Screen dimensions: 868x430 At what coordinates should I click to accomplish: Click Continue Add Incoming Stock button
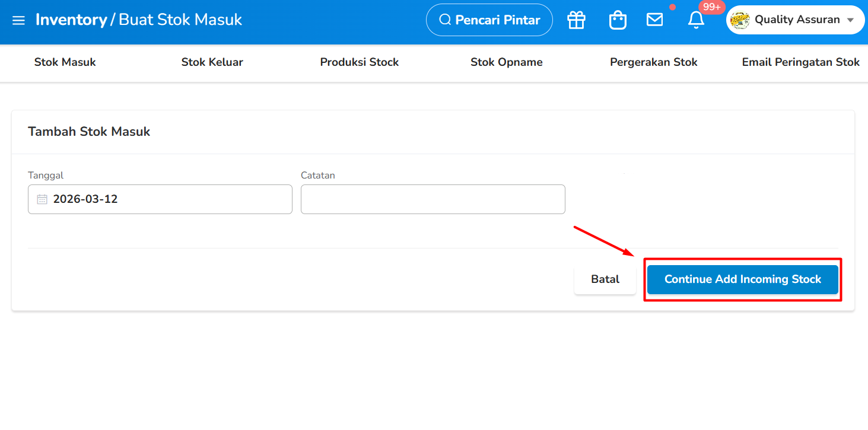(742, 279)
